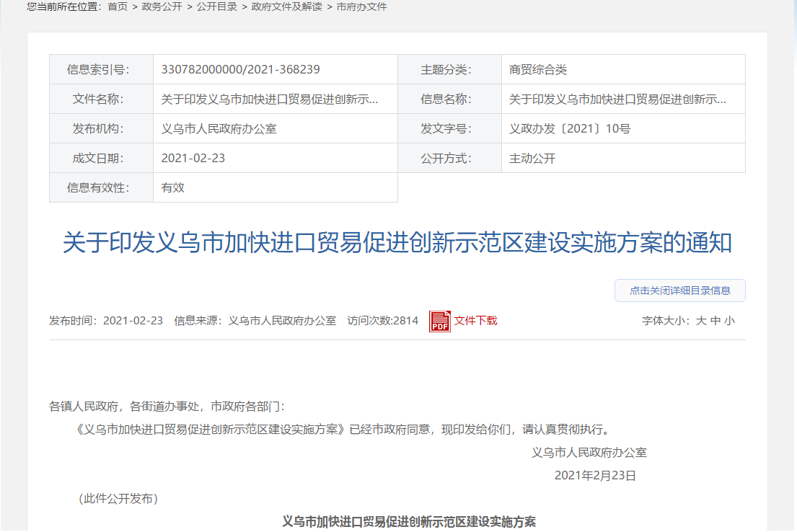Go to 首页 in the breadcrumb
Viewport: 797px width, 532px height.
coord(118,6)
